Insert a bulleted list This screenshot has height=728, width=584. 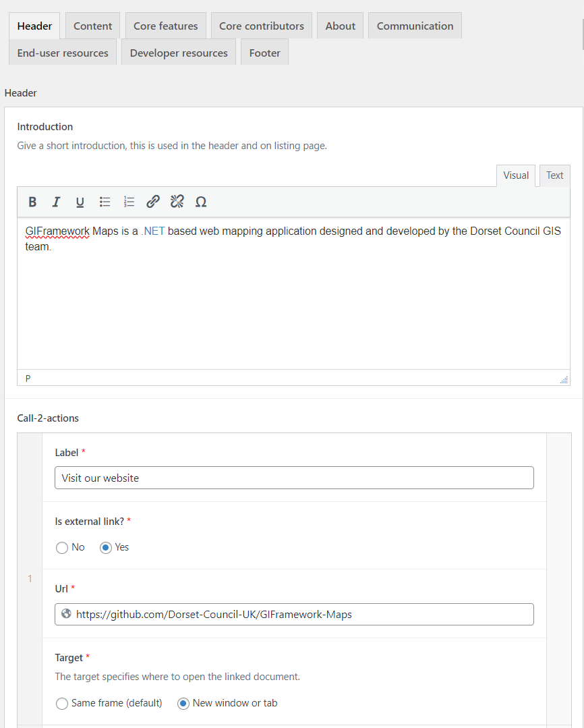[x=105, y=202]
